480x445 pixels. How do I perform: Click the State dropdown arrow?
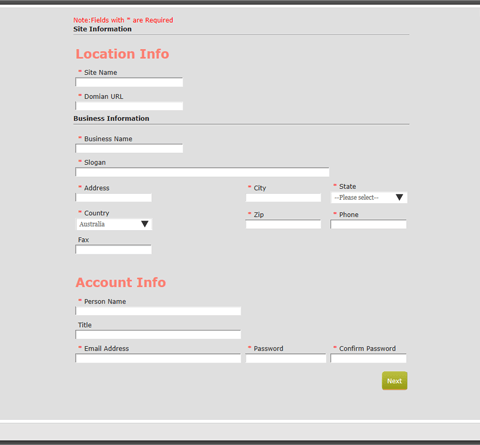coord(399,197)
